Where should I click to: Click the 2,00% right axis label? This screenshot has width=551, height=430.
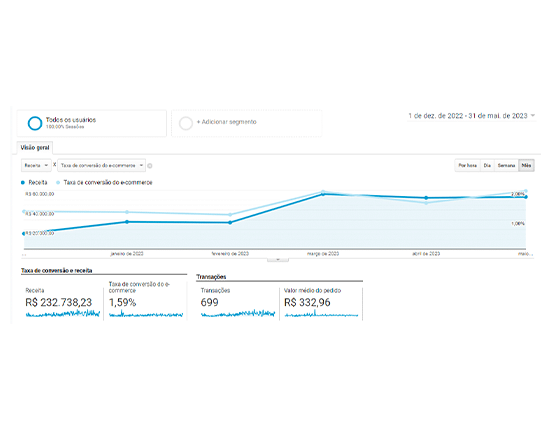click(518, 194)
